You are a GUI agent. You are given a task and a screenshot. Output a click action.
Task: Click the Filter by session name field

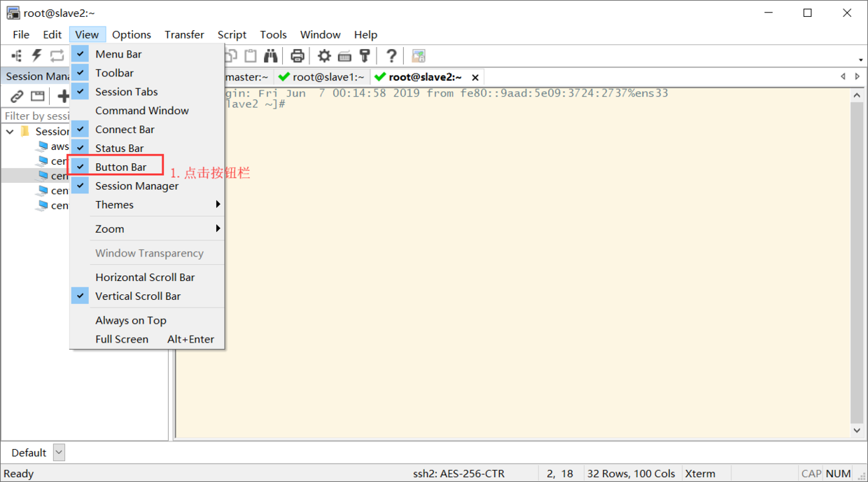[x=36, y=116]
